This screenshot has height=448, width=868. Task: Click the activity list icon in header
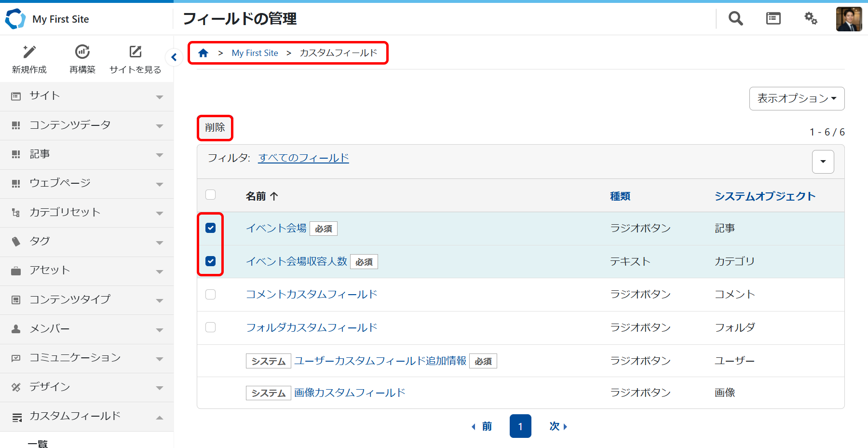(773, 19)
